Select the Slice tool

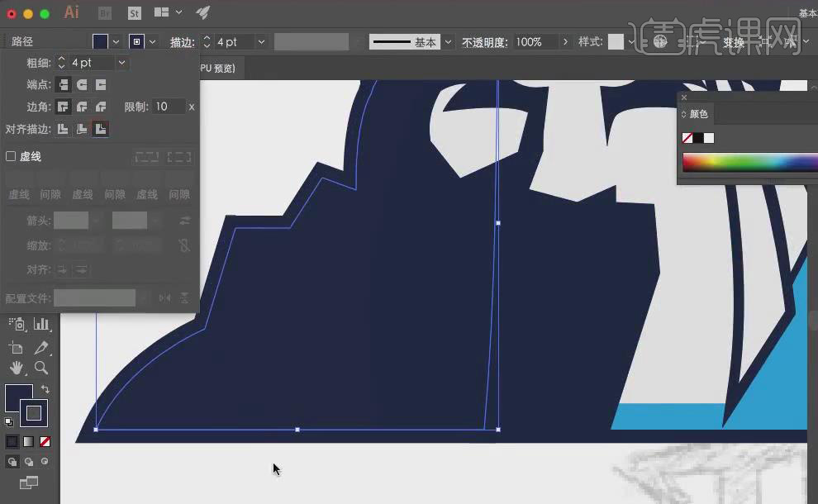(41, 348)
